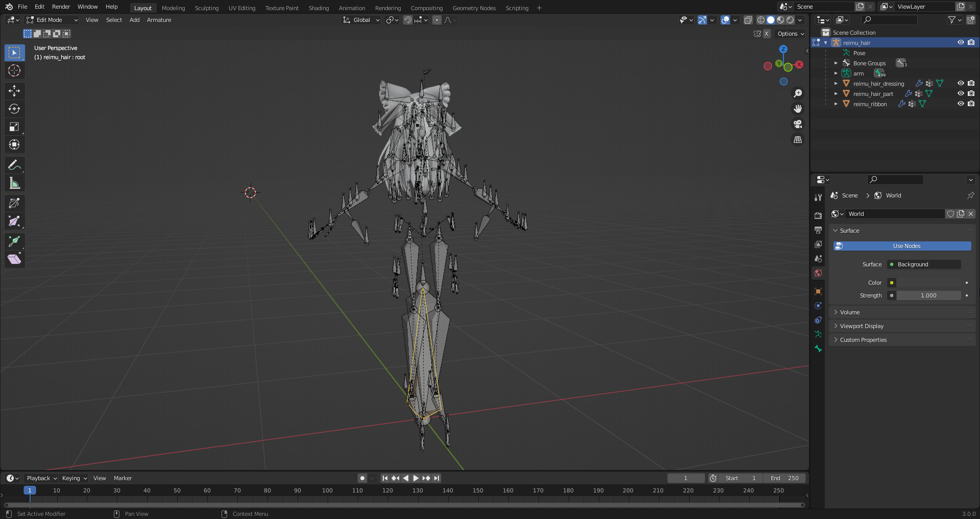The width and height of the screenshot is (980, 519).
Task: Disable reimu_hair render camera icon
Action: coord(971,42)
